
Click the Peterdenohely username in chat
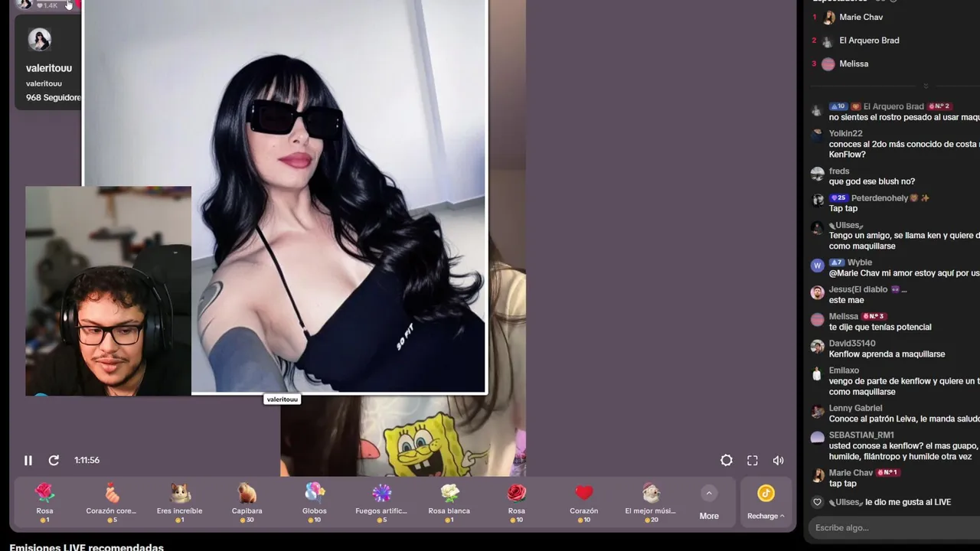pos(880,198)
